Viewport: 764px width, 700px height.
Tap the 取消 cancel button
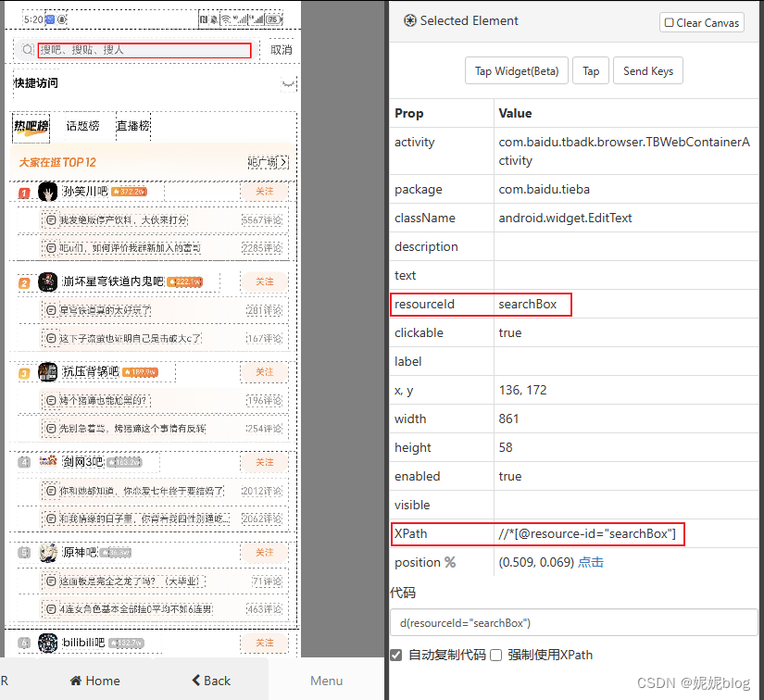[282, 50]
